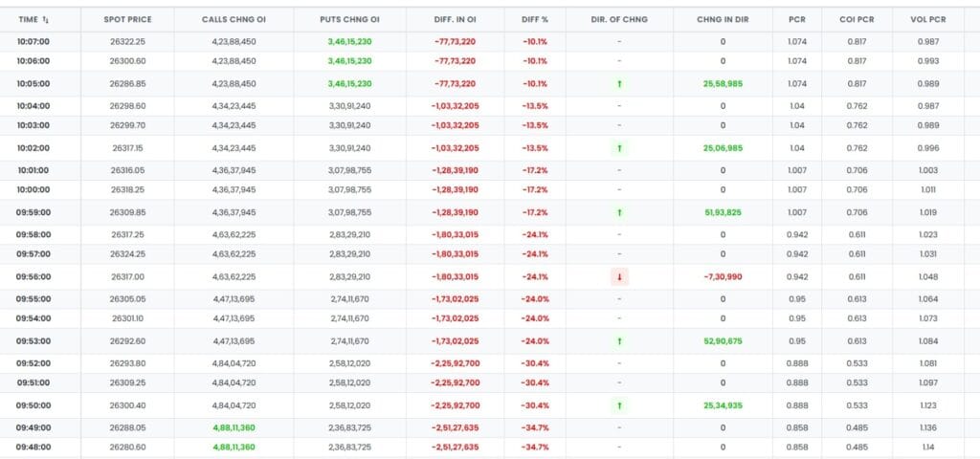Click the green up arrow in 09:50:00 row
Viewport: 980px width, 459px height.
pyautogui.click(x=619, y=405)
